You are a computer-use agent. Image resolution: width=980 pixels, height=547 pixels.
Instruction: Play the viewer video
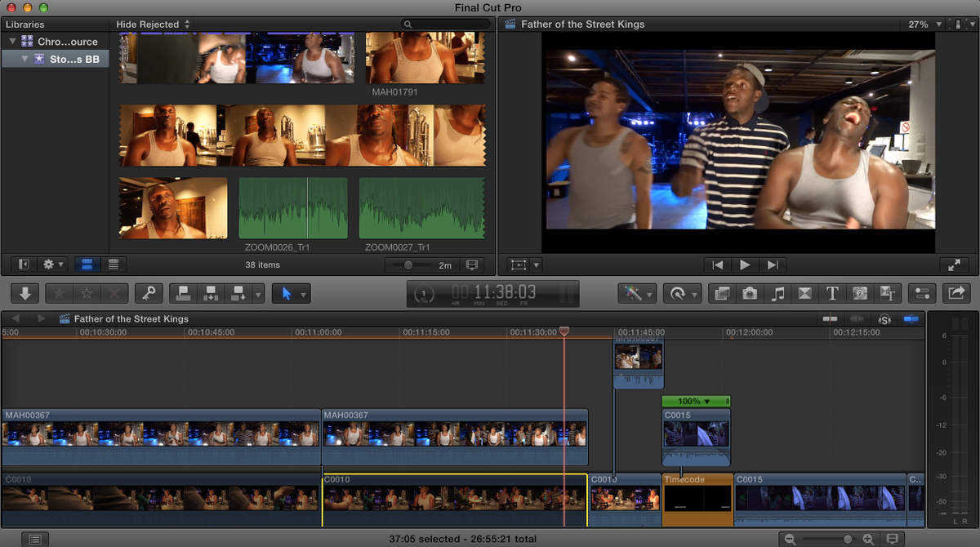(x=745, y=265)
